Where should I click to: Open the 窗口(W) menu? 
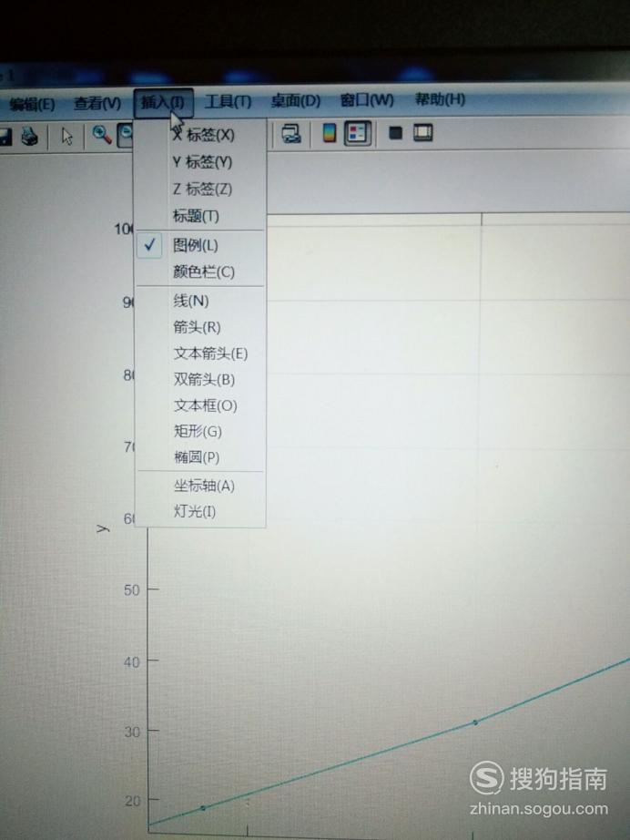coord(367,99)
